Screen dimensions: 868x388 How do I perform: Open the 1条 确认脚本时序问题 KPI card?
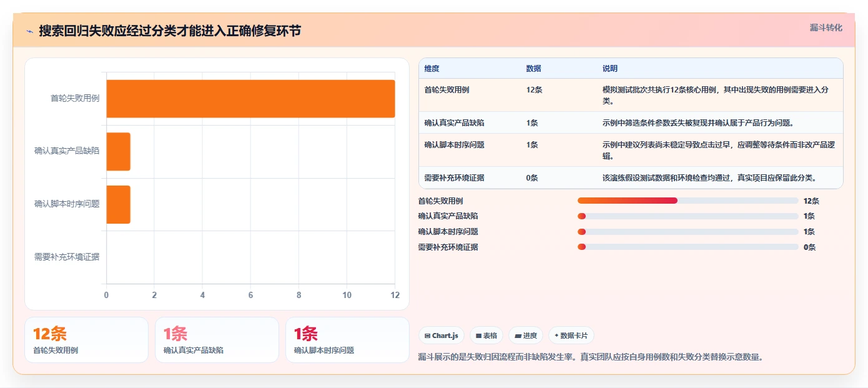pyautogui.click(x=347, y=340)
